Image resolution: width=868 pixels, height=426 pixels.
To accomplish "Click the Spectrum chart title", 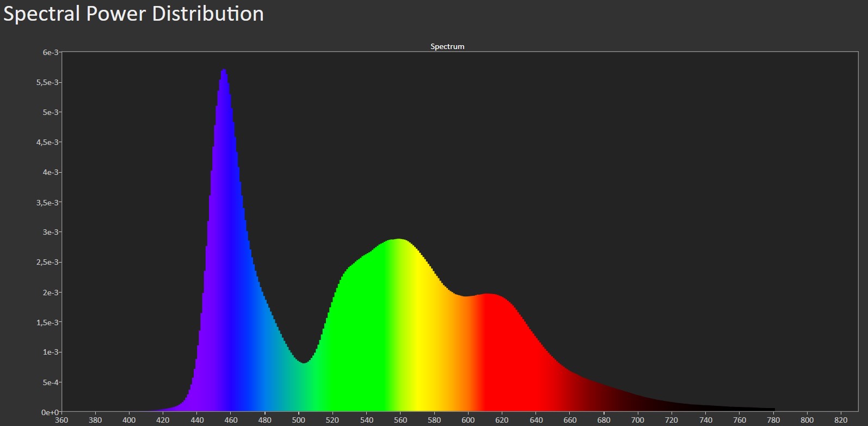I will [x=447, y=46].
